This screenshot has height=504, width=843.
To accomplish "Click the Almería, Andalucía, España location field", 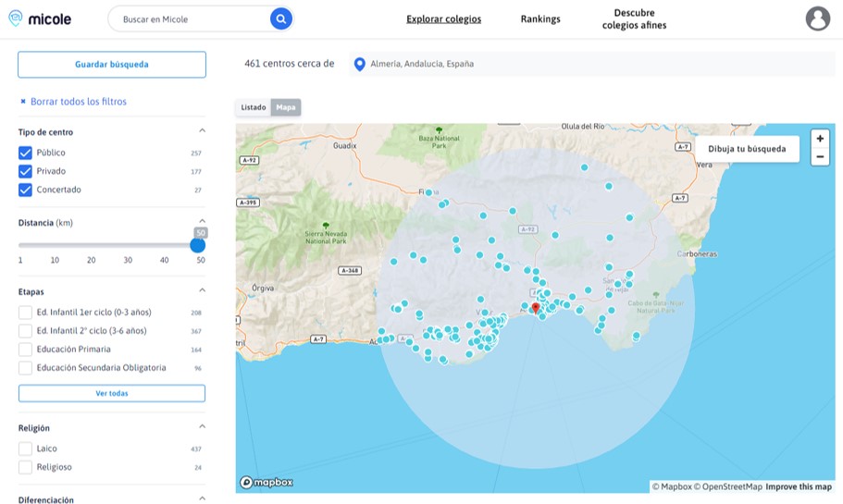I will click(592, 64).
